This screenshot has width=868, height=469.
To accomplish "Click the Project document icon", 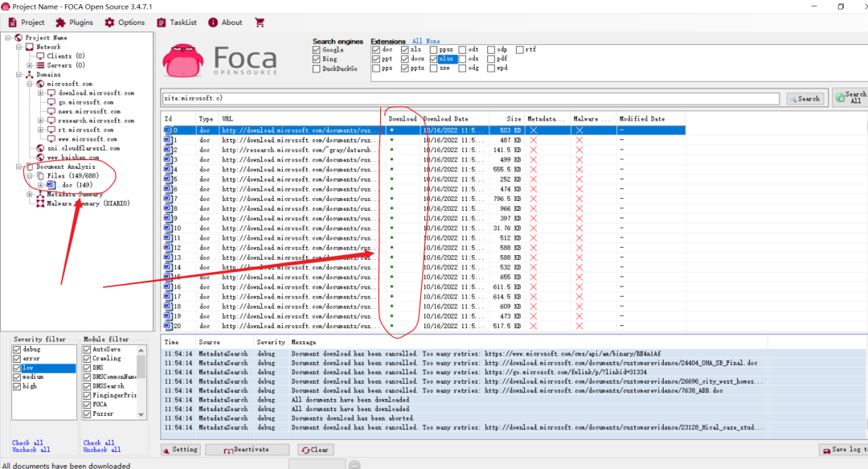I will click(x=12, y=23).
